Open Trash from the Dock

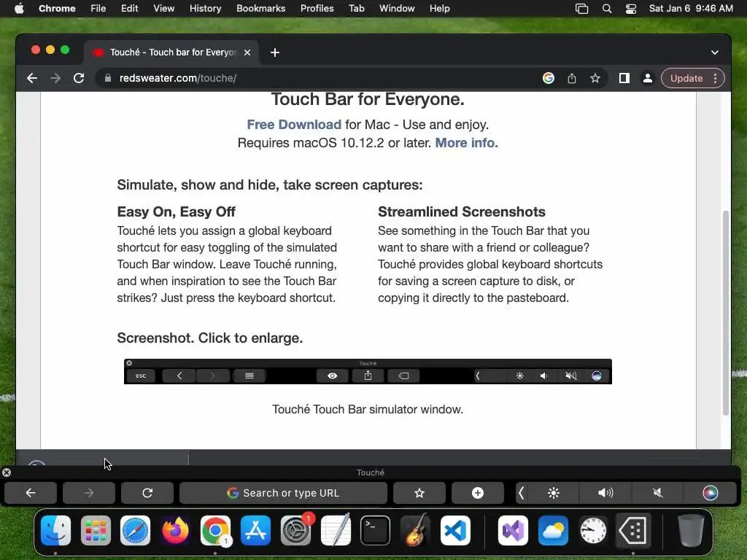[x=691, y=531]
